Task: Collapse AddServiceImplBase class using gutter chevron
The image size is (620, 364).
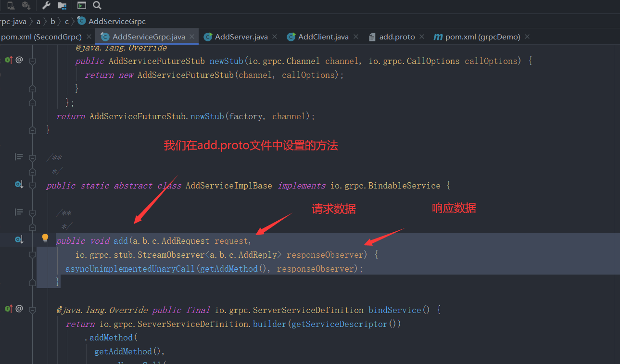Action: click(x=33, y=185)
